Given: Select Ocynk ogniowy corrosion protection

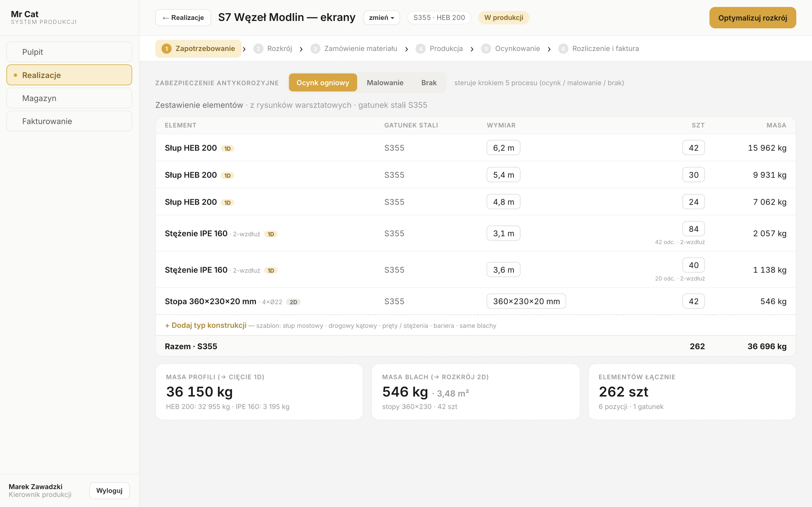Looking at the screenshot, I should 323,83.
